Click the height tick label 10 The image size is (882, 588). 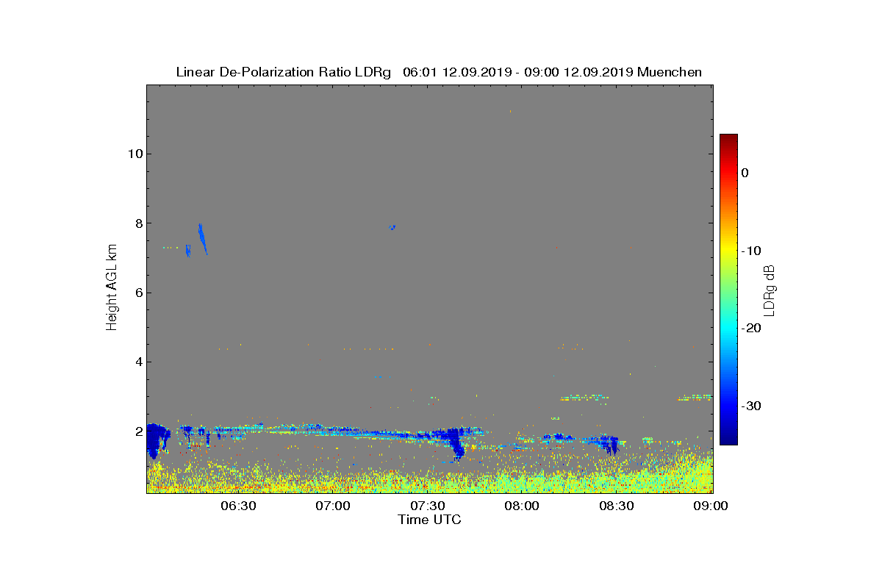(x=135, y=154)
